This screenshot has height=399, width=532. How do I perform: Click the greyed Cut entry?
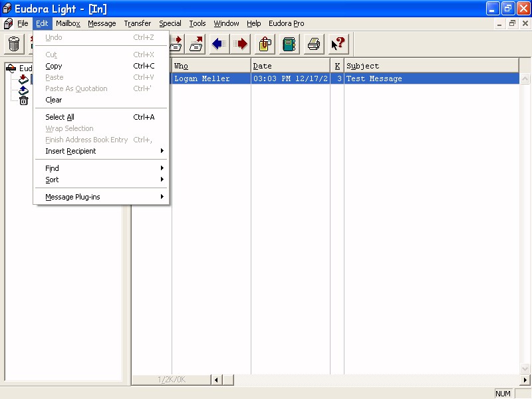[101, 55]
